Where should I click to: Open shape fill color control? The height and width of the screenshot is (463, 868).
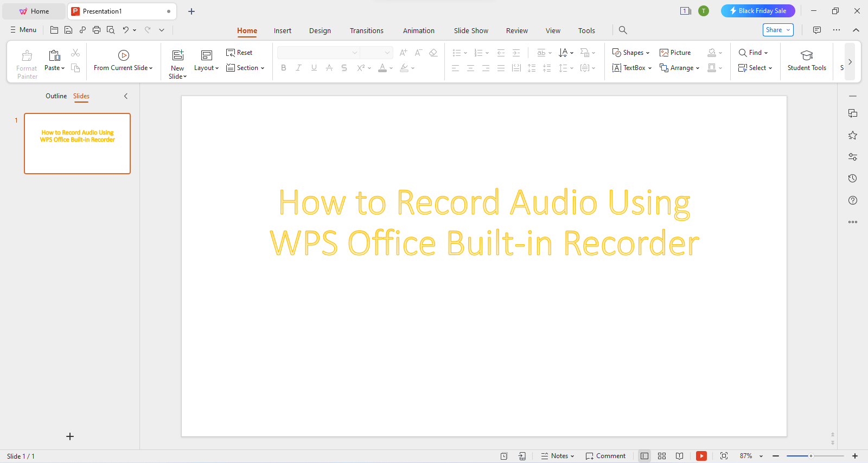click(x=712, y=53)
